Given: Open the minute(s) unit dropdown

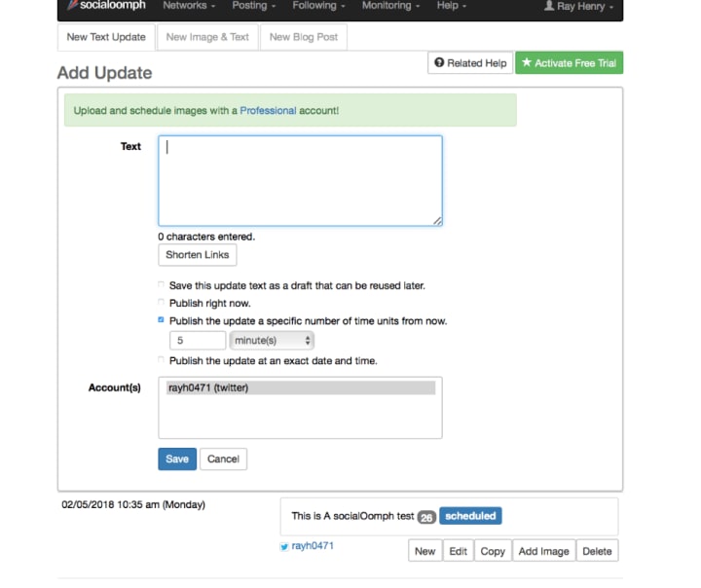Looking at the screenshot, I should [x=272, y=341].
